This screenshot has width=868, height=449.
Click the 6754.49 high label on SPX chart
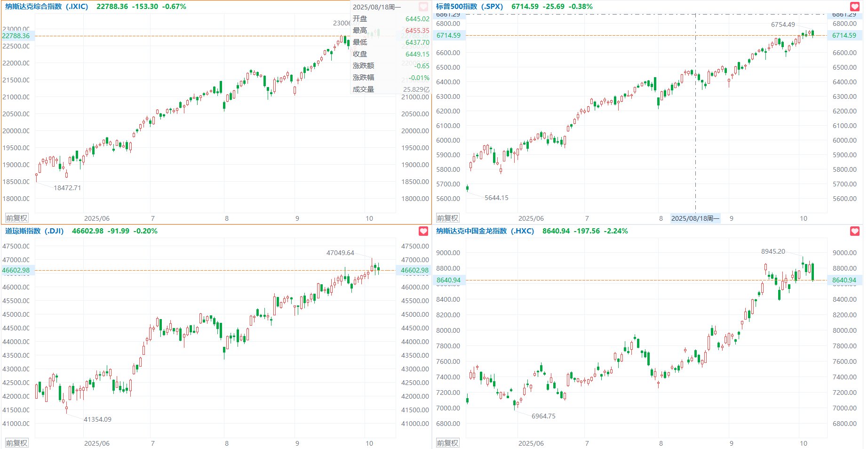[x=783, y=24]
